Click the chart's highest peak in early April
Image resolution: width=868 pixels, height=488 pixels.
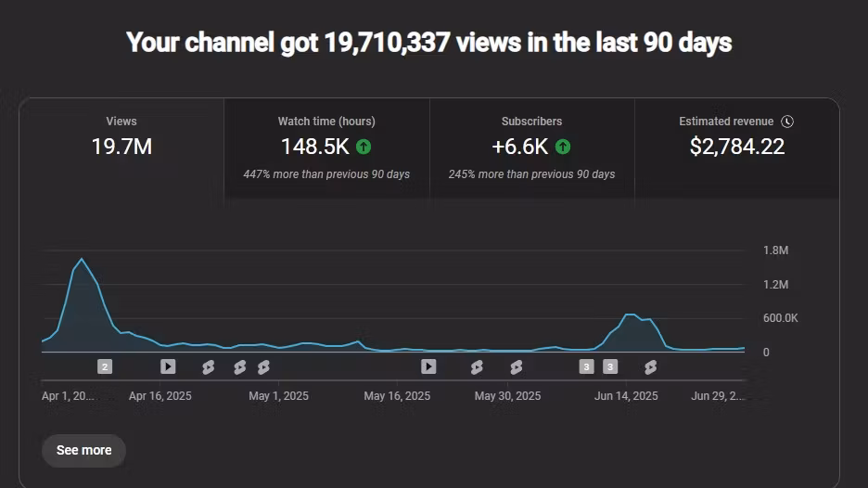point(82,259)
